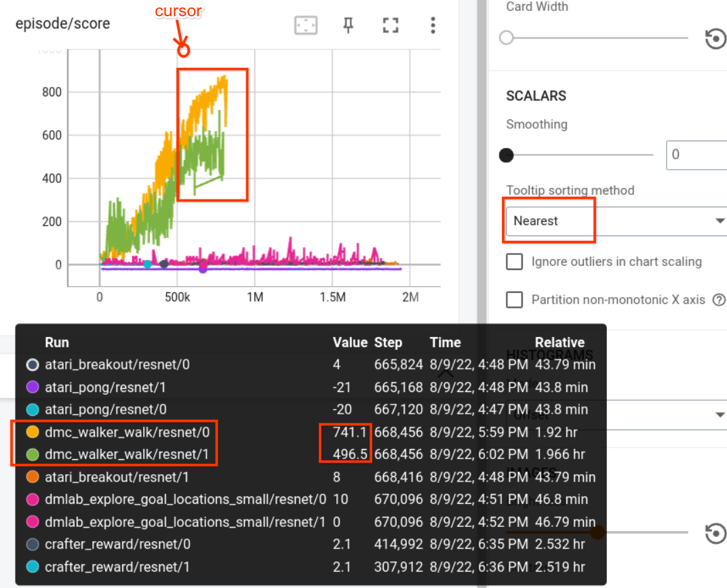Click the purple marker for atari_pong/resnet/1
The height and width of the screenshot is (588, 727).
(x=32, y=387)
